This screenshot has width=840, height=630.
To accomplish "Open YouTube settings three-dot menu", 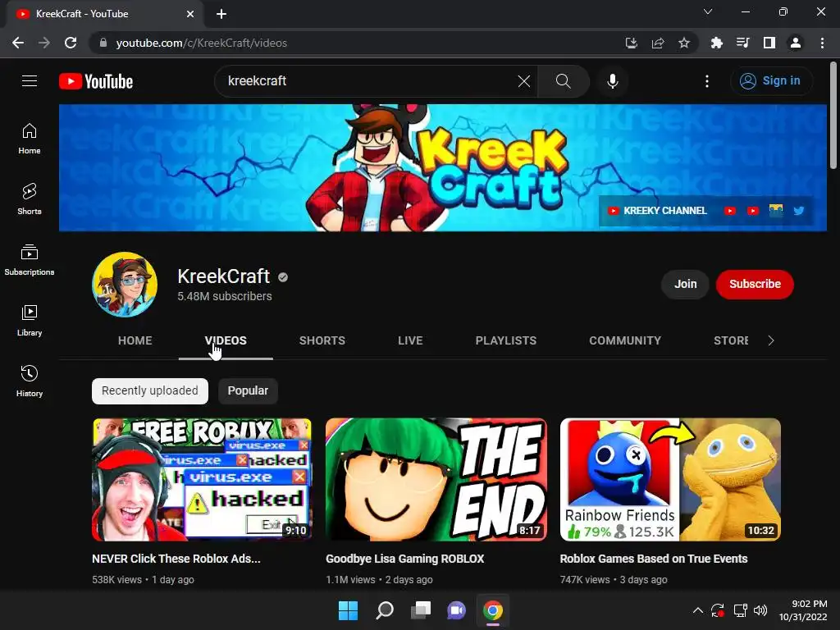I will tap(706, 81).
